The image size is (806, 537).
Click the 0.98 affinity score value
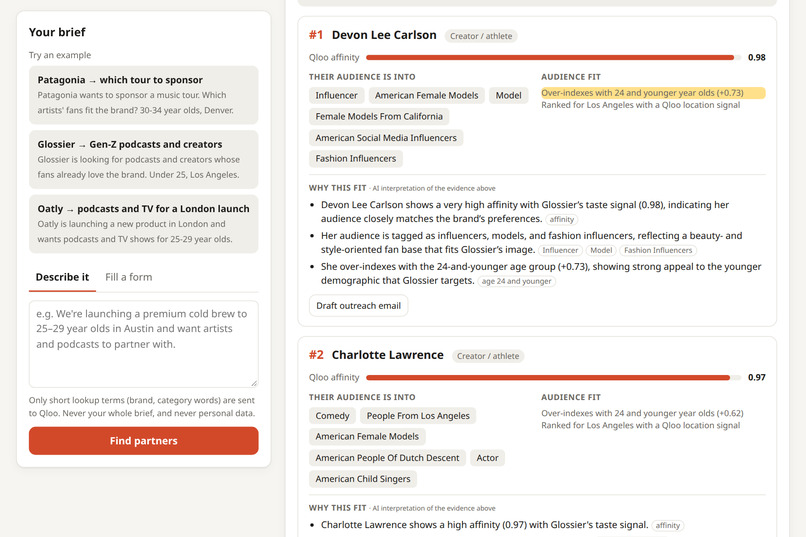pos(757,58)
